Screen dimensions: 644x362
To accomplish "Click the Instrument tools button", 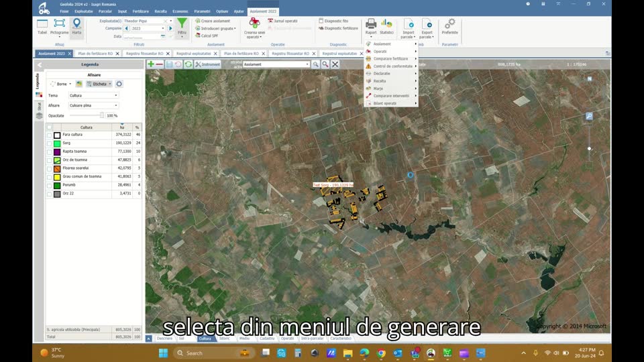I will pyautogui.click(x=207, y=64).
